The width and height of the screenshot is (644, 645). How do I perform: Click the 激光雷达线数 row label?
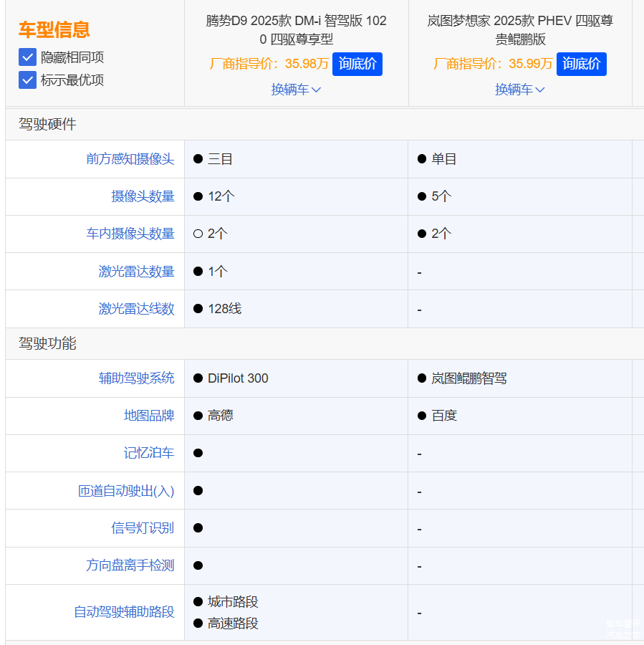[136, 309]
